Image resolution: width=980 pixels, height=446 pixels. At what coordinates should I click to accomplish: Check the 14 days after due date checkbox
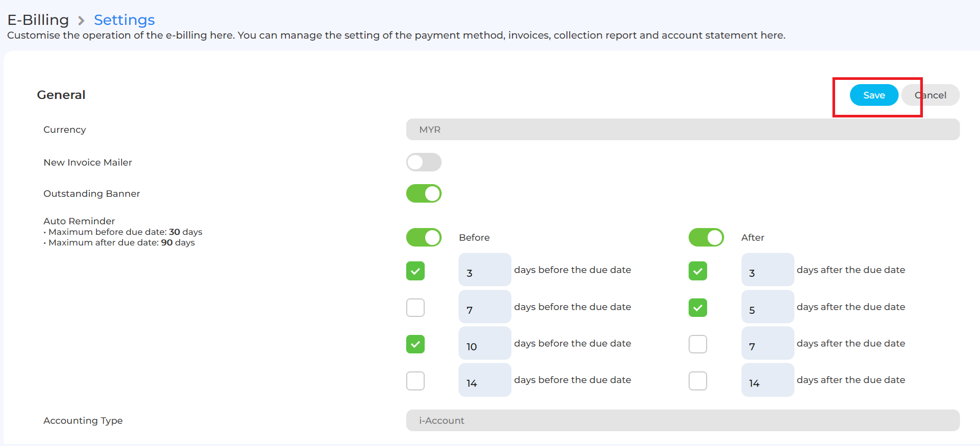tap(698, 381)
